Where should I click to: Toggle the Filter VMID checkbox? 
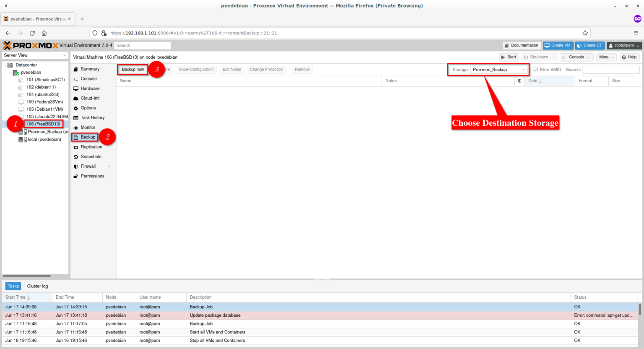tap(535, 70)
